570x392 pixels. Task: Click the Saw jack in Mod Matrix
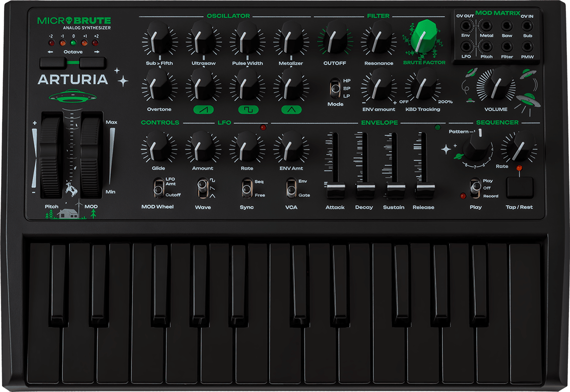tap(506, 26)
